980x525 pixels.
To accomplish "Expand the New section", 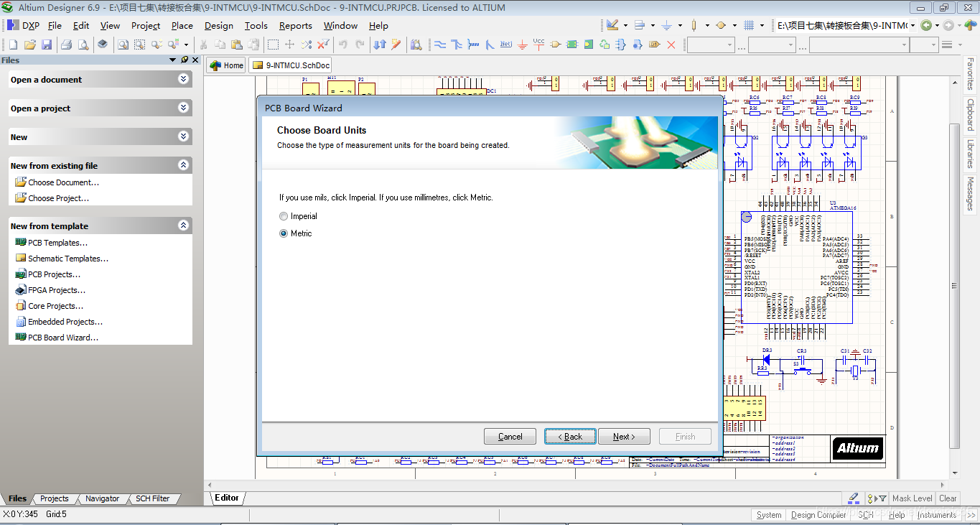I will (x=184, y=136).
